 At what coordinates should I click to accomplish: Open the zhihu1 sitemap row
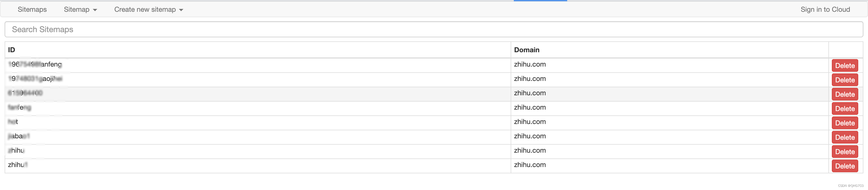[18, 165]
